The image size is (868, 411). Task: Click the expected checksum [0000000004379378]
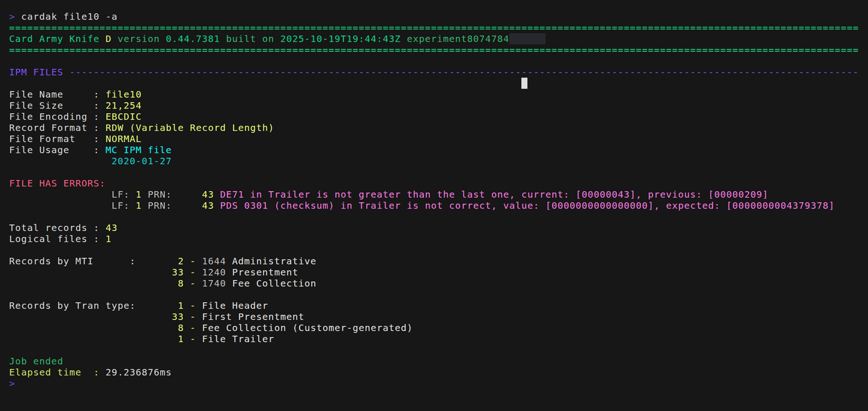(x=780, y=205)
